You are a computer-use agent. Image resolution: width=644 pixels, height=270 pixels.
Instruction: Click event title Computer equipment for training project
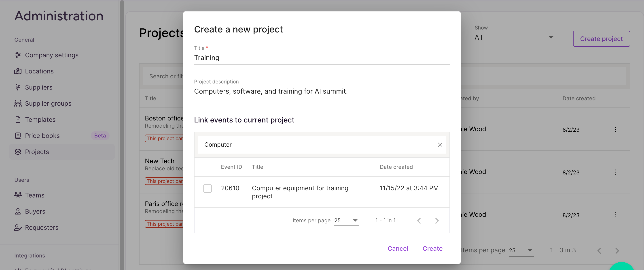pos(300,192)
